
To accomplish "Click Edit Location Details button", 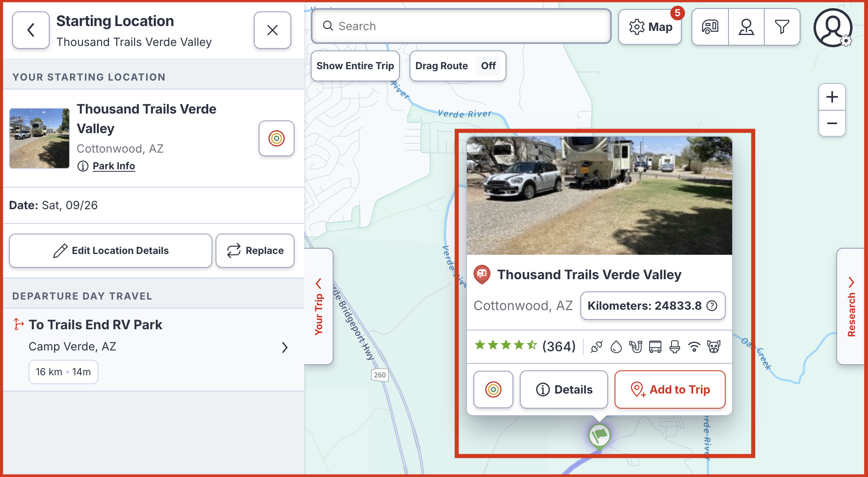I will 111,251.
